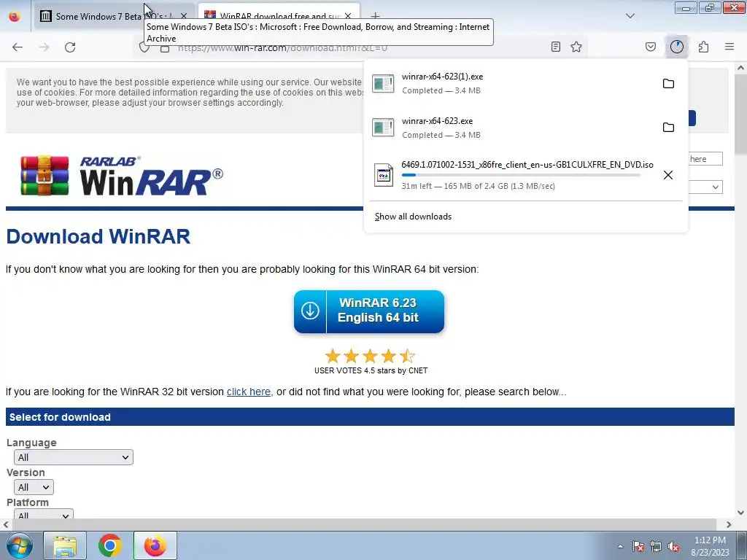Close the Windows 7 Beta ISO's tab
Screen dimensions: 747x560
click(x=184, y=16)
